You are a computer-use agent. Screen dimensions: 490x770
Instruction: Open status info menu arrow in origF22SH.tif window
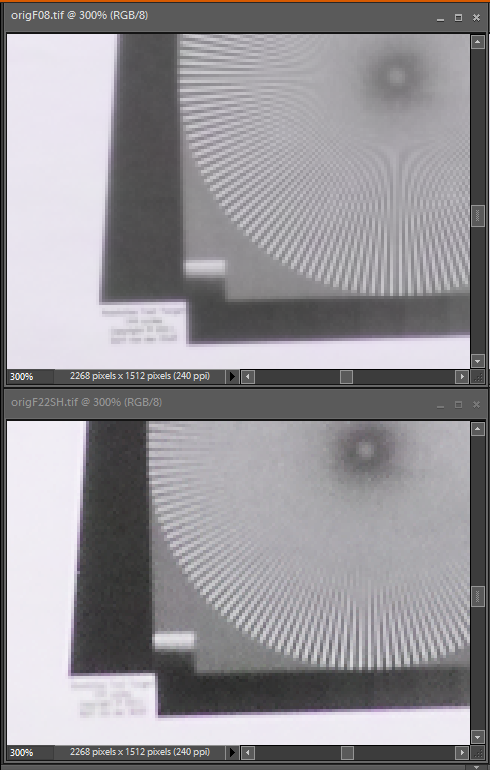(x=232, y=752)
